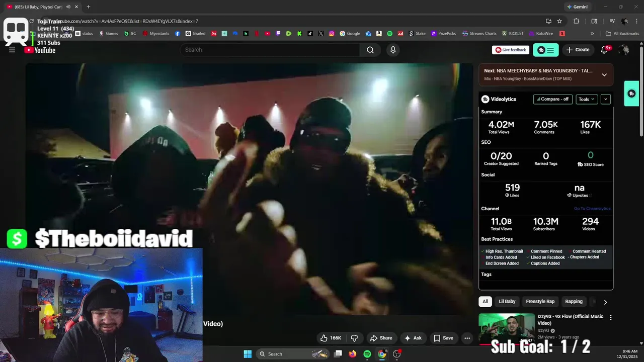
Task: Click the Ask button
Action: coord(413,338)
